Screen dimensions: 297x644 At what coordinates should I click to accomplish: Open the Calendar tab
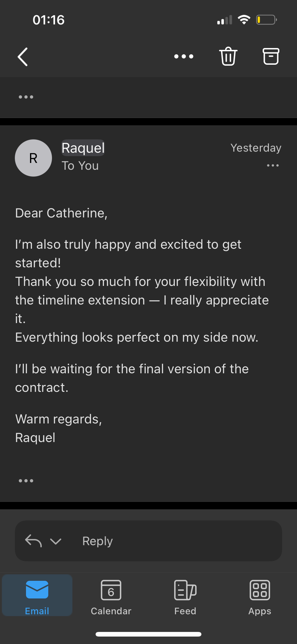(111, 597)
